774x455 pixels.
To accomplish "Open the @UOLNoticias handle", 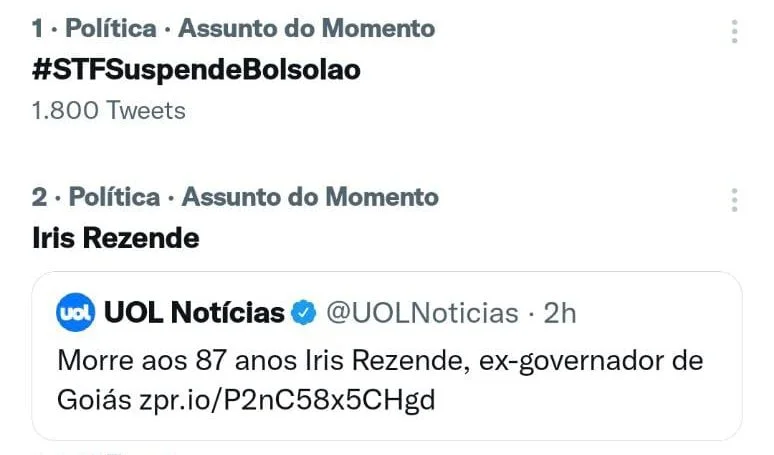I will pos(422,313).
